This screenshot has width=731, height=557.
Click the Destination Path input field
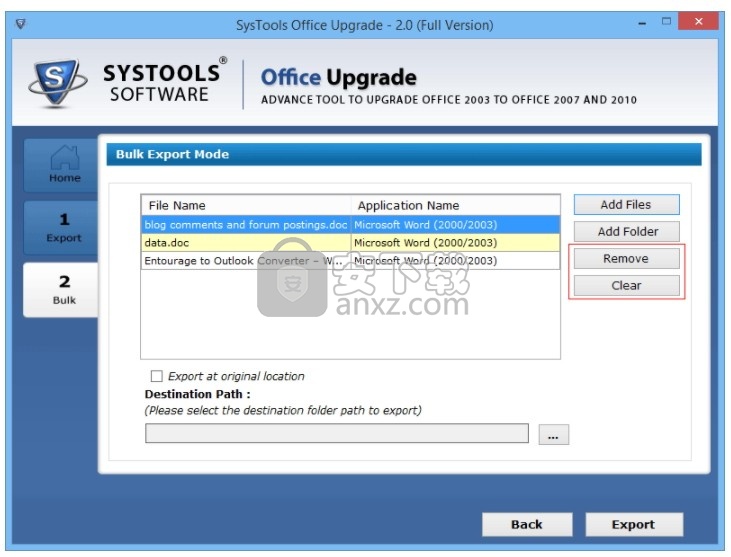[x=337, y=433]
